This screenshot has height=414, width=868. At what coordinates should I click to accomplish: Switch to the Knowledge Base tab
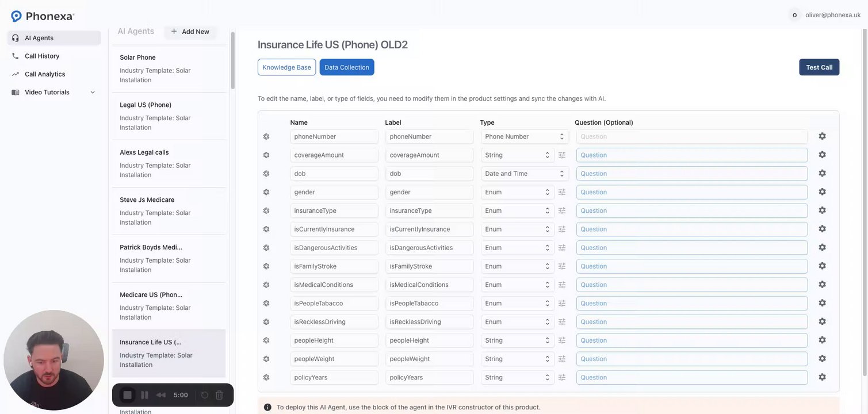tap(286, 67)
